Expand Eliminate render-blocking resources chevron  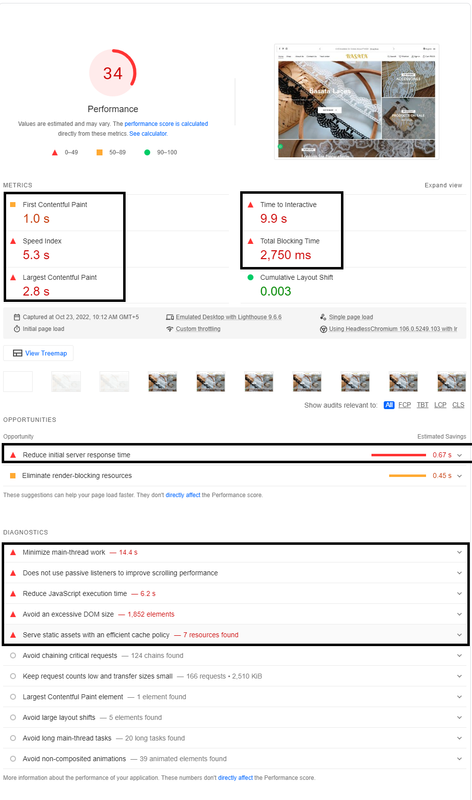click(459, 476)
